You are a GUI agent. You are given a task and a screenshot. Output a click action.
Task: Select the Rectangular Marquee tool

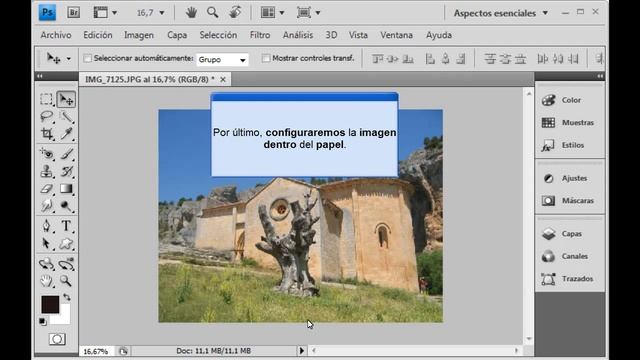(x=47, y=99)
